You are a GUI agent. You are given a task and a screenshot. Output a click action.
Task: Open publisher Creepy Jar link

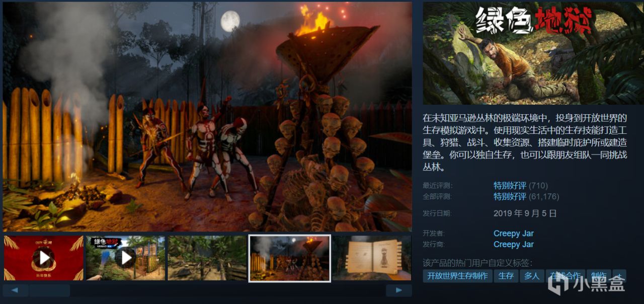point(513,245)
